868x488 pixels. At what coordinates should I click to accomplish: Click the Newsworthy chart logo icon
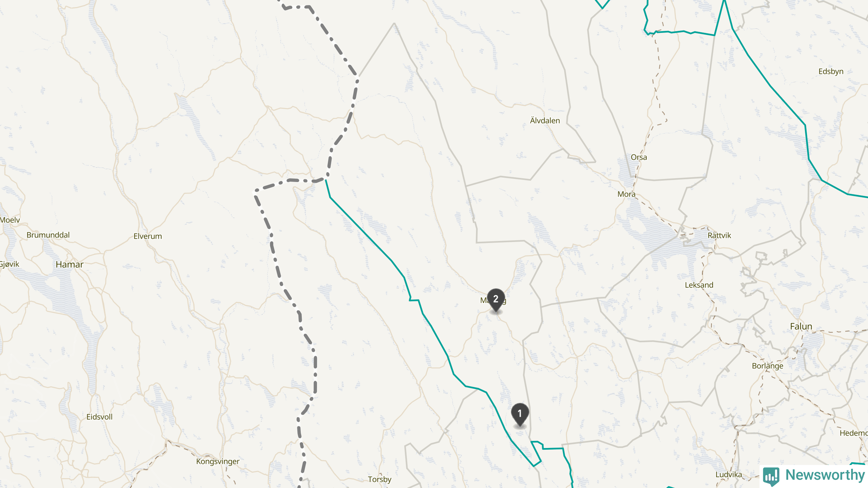click(x=771, y=476)
